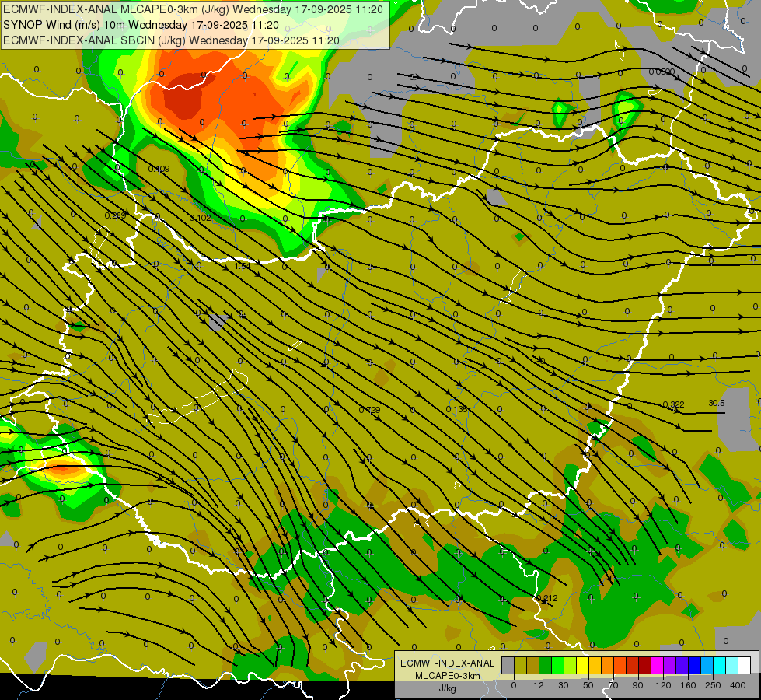
Task: Click the legend scale value 12
Action: [539, 685]
